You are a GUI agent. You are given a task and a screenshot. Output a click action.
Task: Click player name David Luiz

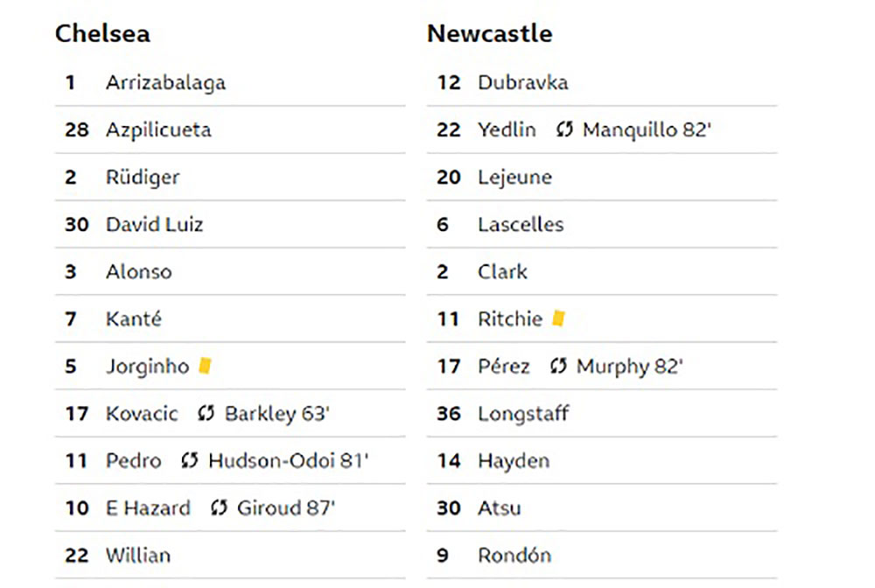(155, 224)
